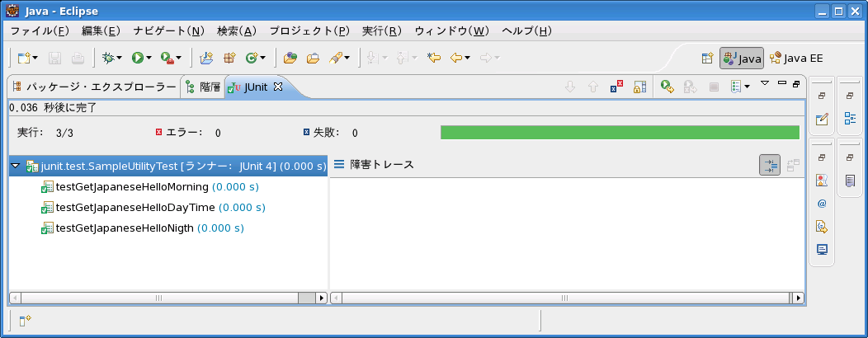868x338 pixels.
Task: Open the External Tools dropdown arrow
Action: pos(179,58)
